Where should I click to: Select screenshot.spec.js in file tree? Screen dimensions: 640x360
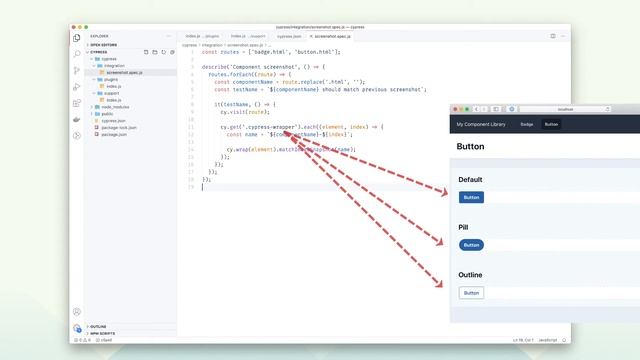(x=124, y=73)
